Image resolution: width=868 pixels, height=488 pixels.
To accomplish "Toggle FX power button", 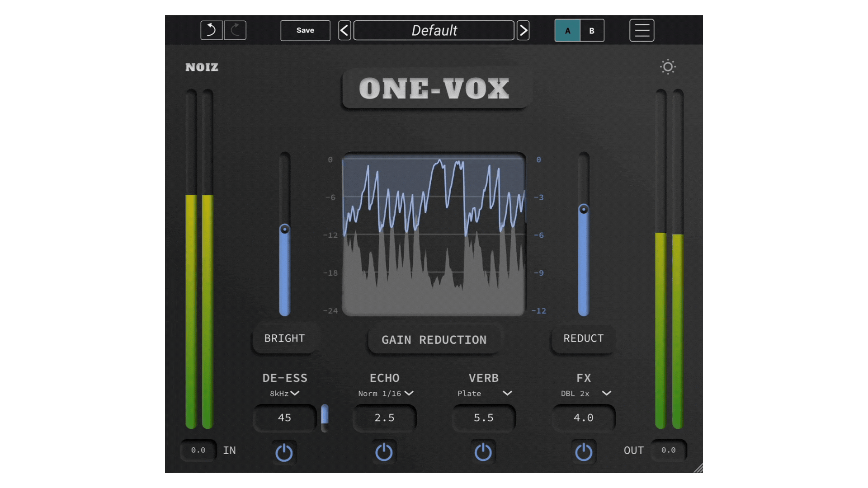I will tap(584, 452).
